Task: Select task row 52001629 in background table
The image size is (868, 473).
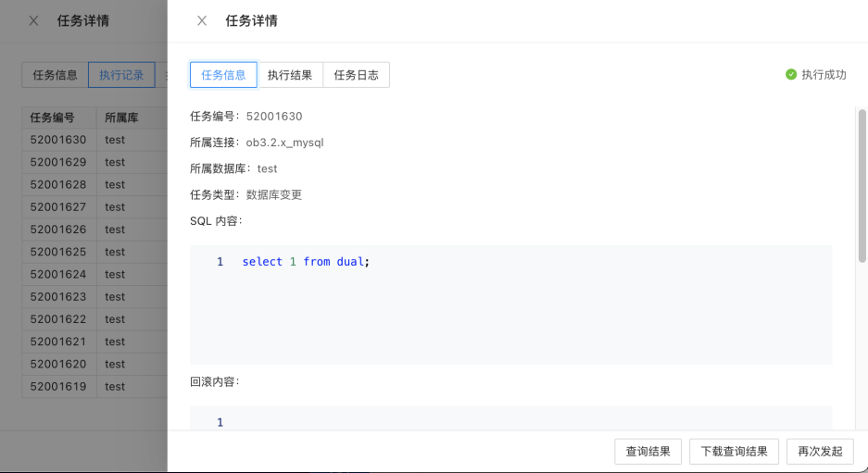Action: point(94,162)
